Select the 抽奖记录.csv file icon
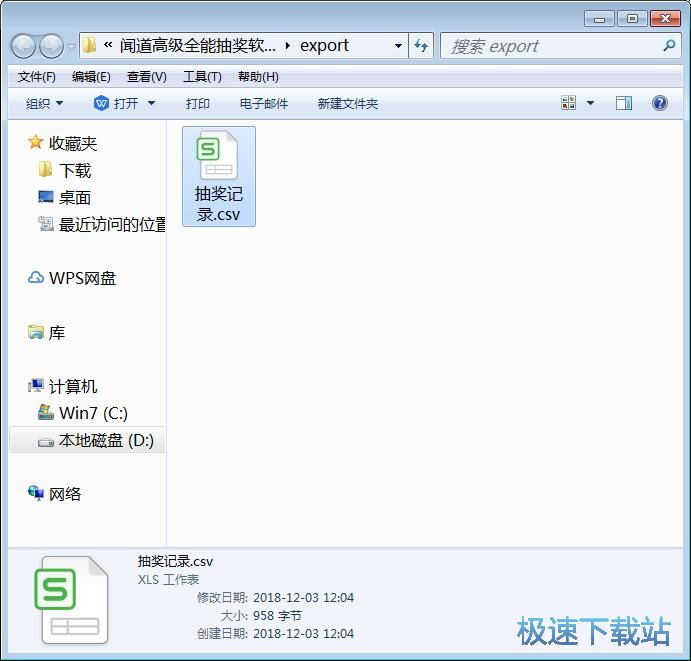Viewport: 691px width, 661px height. (219, 176)
